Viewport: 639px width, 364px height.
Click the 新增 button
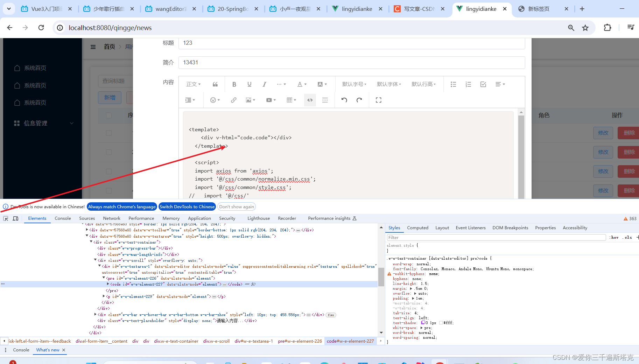pos(110,97)
